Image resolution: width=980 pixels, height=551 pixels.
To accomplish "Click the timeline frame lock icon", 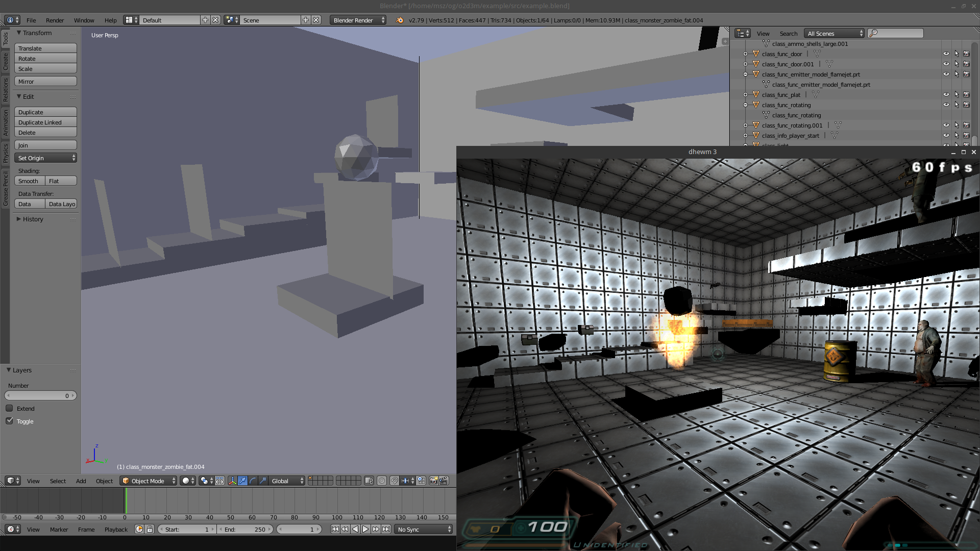I will click(150, 529).
